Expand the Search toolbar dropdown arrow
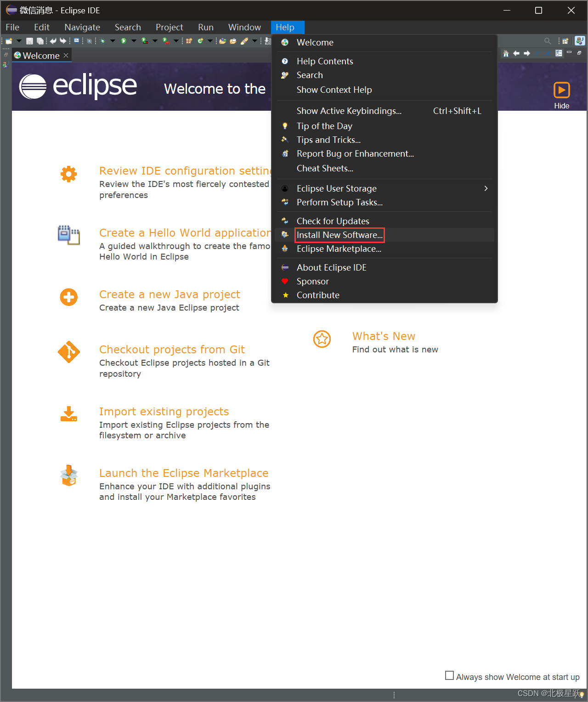The height and width of the screenshot is (702, 588). point(254,41)
